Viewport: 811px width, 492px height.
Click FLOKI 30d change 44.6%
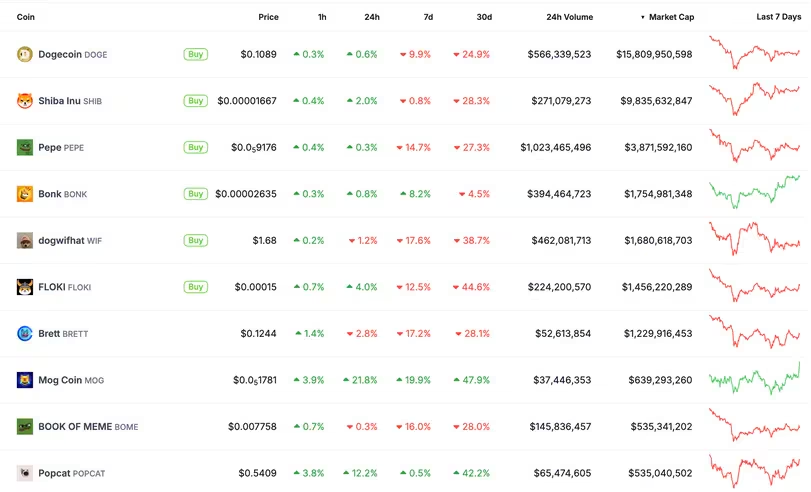(x=471, y=287)
